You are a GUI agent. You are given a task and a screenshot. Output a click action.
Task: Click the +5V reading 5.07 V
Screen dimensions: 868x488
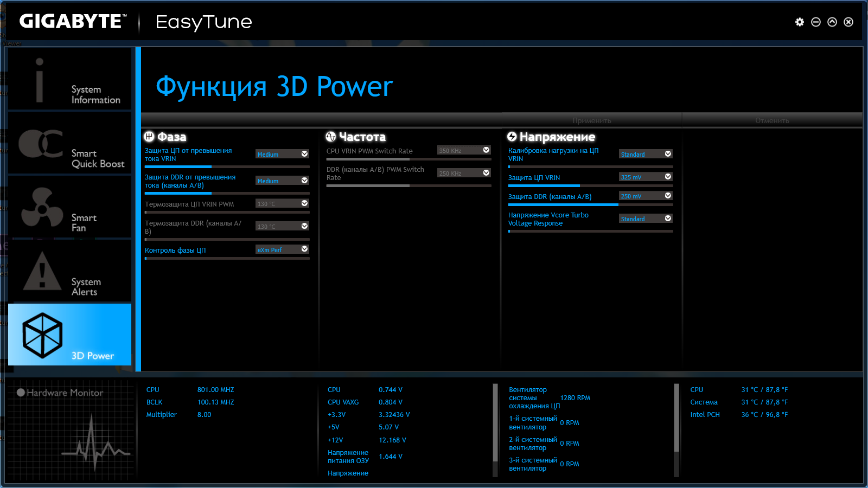coord(389,427)
